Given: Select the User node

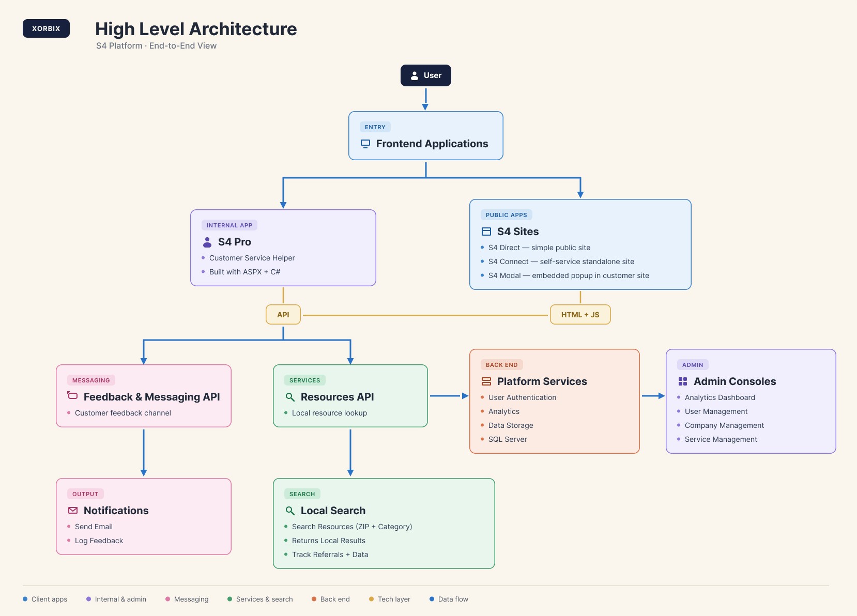Looking at the screenshot, I should tap(426, 75).
